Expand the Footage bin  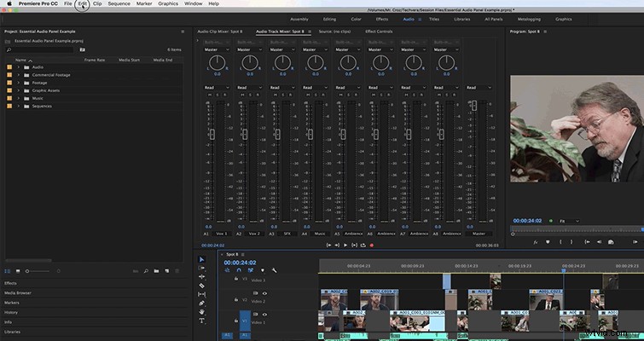coord(18,83)
